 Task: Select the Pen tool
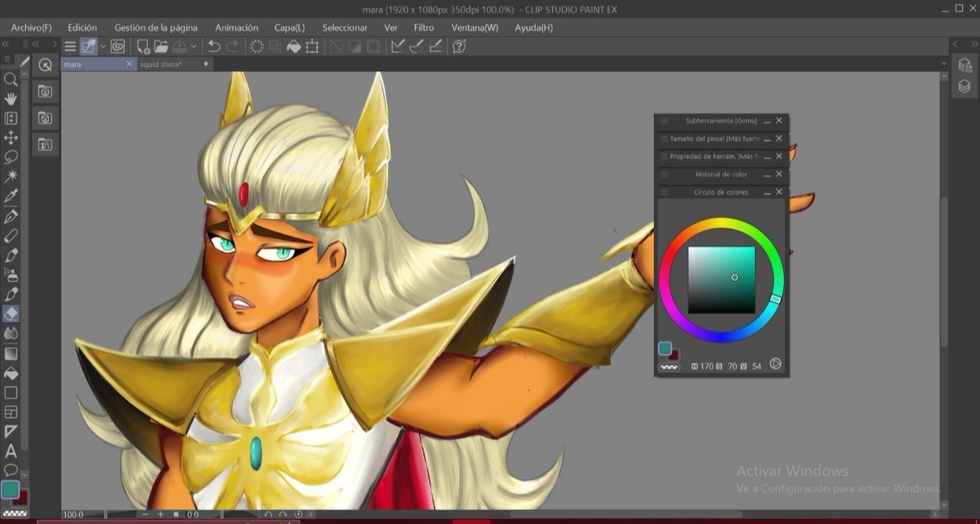pyautogui.click(x=11, y=216)
